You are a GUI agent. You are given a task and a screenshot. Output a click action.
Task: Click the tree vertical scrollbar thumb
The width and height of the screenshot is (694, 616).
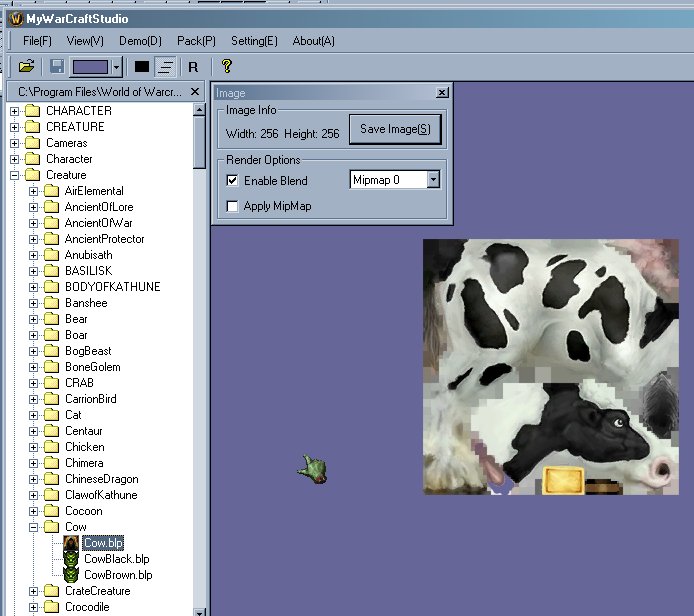tap(199, 142)
